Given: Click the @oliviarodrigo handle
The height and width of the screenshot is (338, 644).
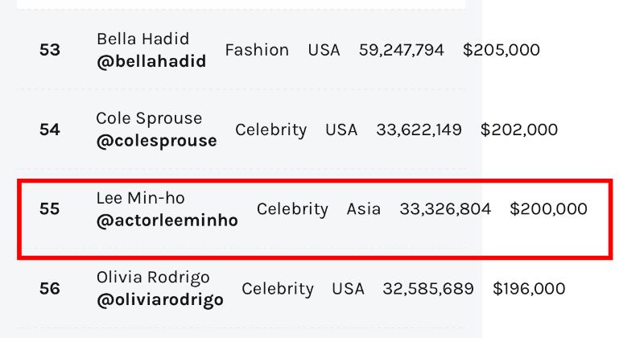Looking at the screenshot, I should (160, 300).
